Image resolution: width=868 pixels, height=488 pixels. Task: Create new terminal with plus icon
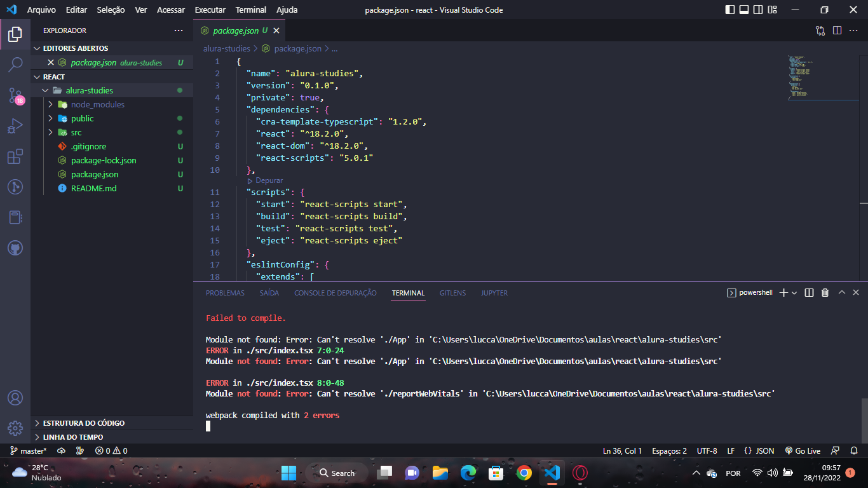pyautogui.click(x=783, y=293)
